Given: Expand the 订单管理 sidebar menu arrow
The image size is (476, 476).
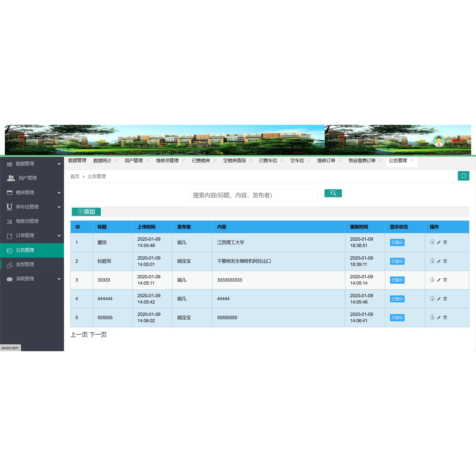Looking at the screenshot, I should pyautogui.click(x=59, y=236).
